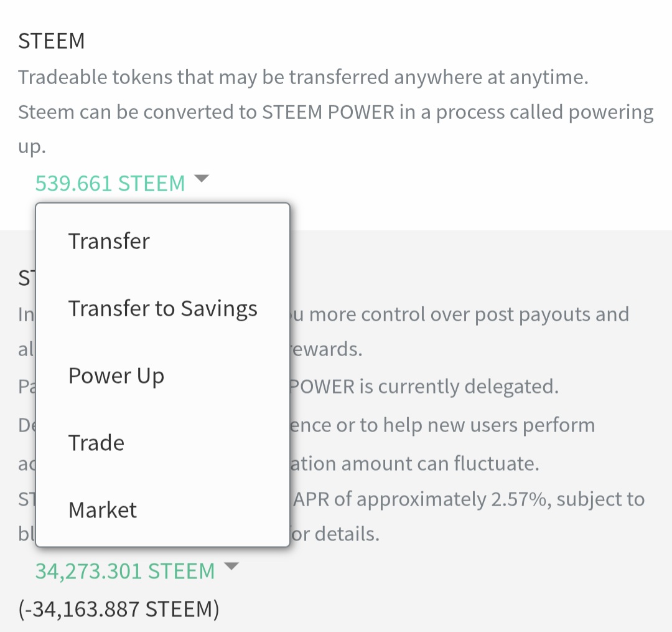Collapse the arrow beside 539.661 STEEM
Screen dimensions: 672x632
201,179
